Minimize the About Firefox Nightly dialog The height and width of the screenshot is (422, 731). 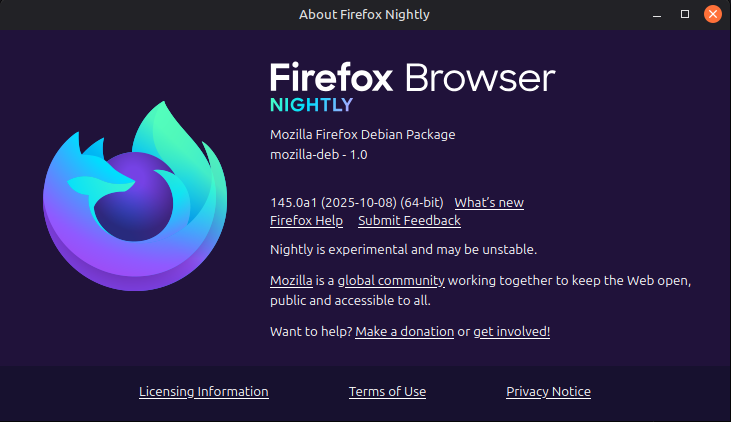point(659,14)
